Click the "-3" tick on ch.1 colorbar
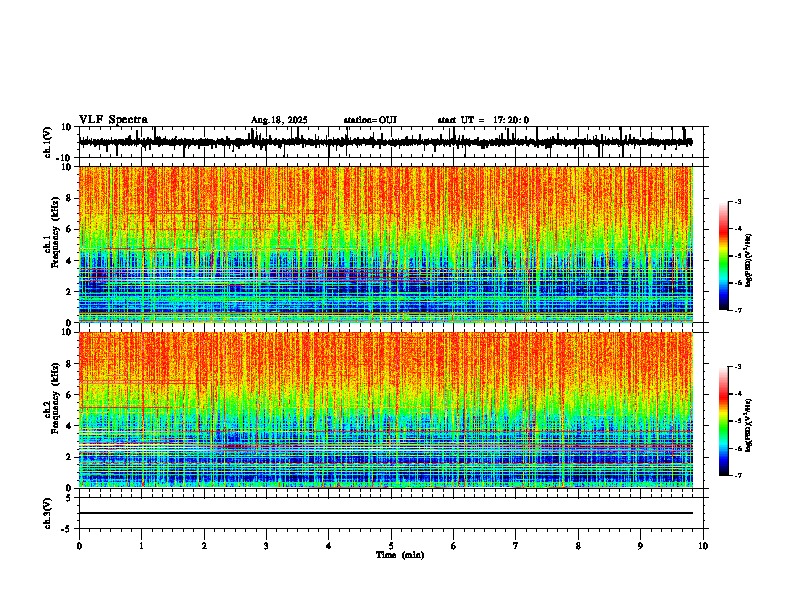The width and height of the screenshot is (792, 612). click(738, 201)
